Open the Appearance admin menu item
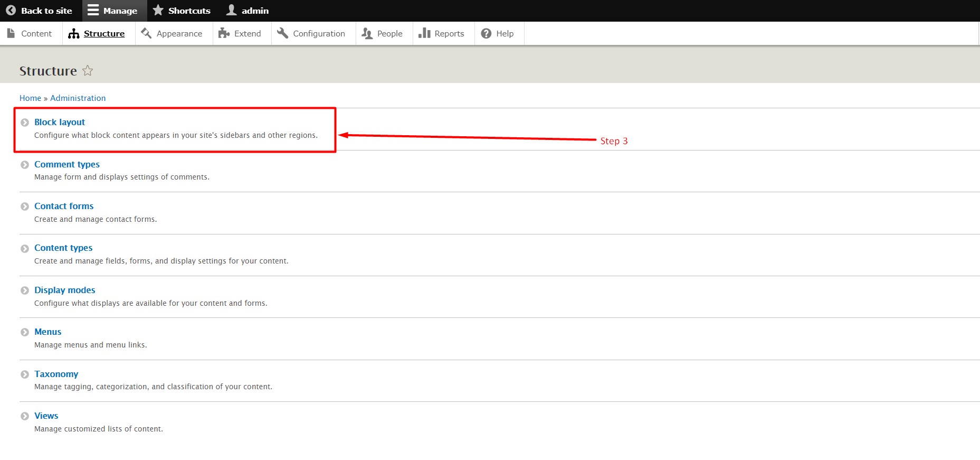 pos(174,33)
